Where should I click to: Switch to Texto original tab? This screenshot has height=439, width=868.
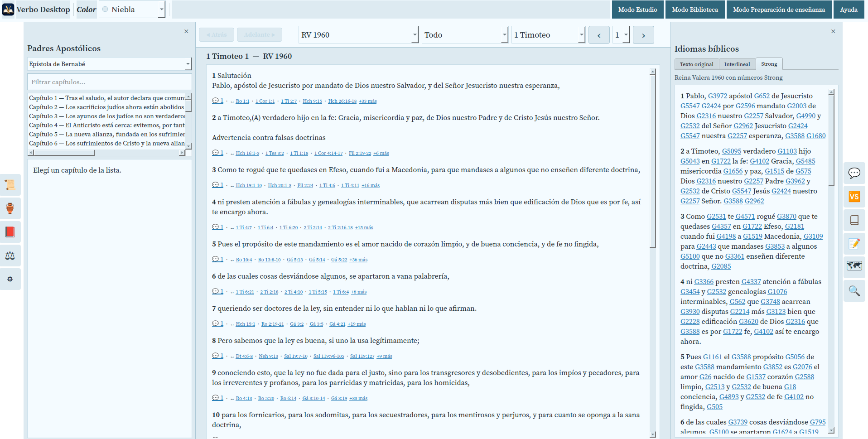point(696,64)
